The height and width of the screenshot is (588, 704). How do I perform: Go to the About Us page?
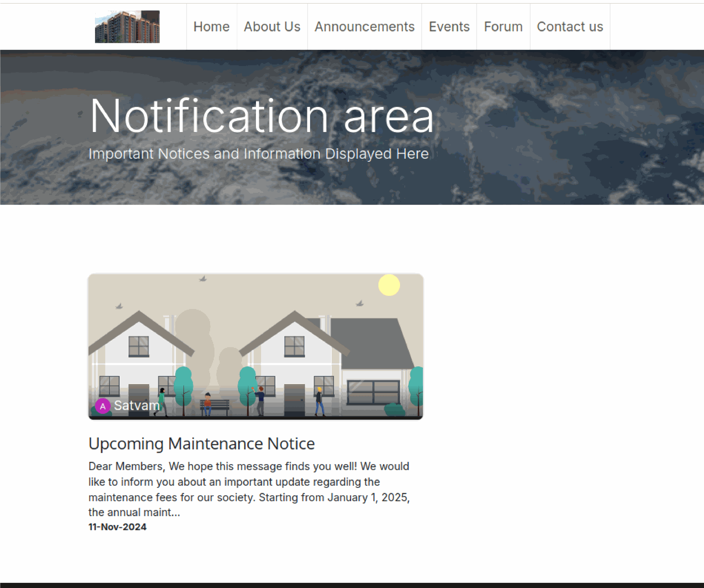pyautogui.click(x=272, y=27)
